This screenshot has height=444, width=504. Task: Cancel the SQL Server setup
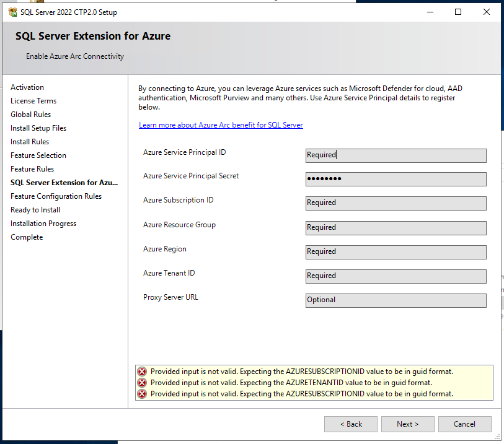(x=464, y=424)
